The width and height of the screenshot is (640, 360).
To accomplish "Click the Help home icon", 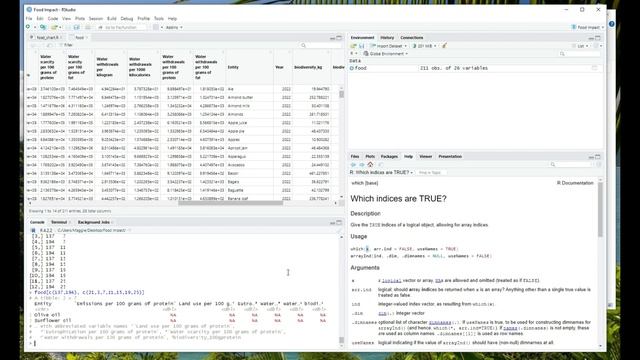I will [x=370, y=164].
